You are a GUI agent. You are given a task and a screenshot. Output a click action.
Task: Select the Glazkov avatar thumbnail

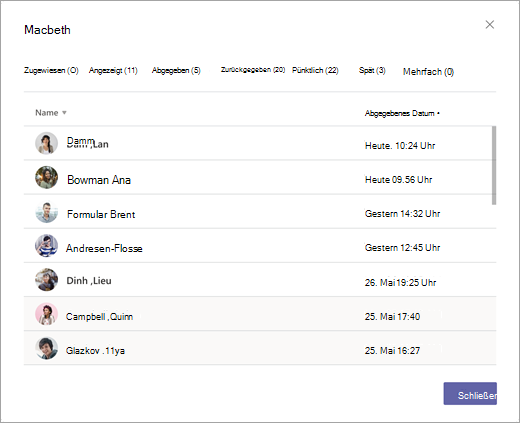coord(46,348)
